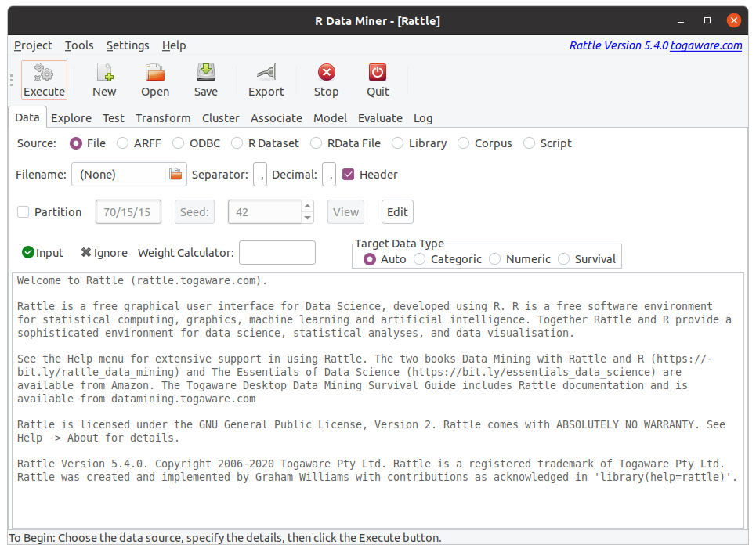
Task: Open the Project menu
Action: (33, 45)
